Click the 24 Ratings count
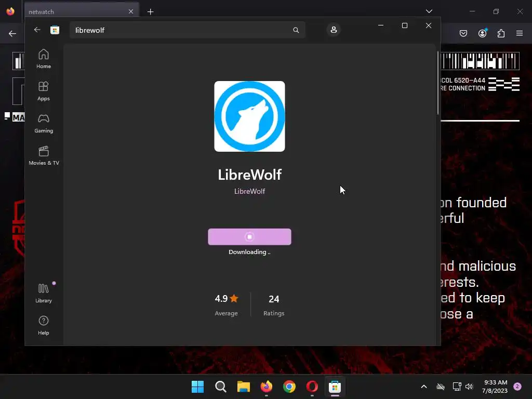Screen dimensions: 532x399 click(274, 305)
